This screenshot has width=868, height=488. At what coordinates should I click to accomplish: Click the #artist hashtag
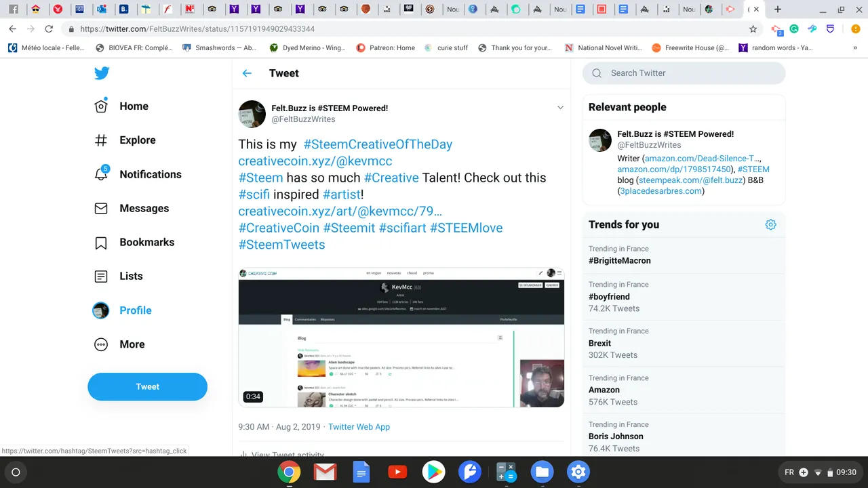click(341, 195)
